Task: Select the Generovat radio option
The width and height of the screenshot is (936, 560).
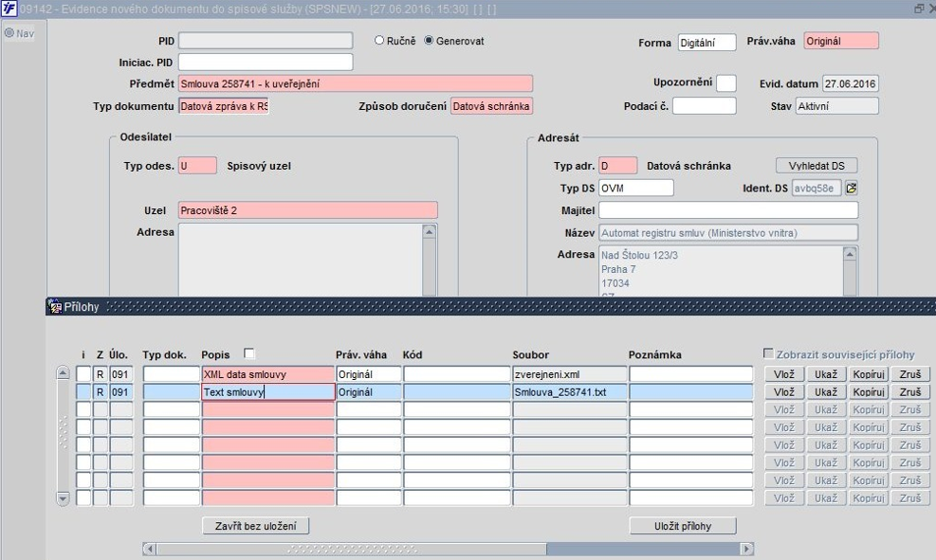Action: 429,41
